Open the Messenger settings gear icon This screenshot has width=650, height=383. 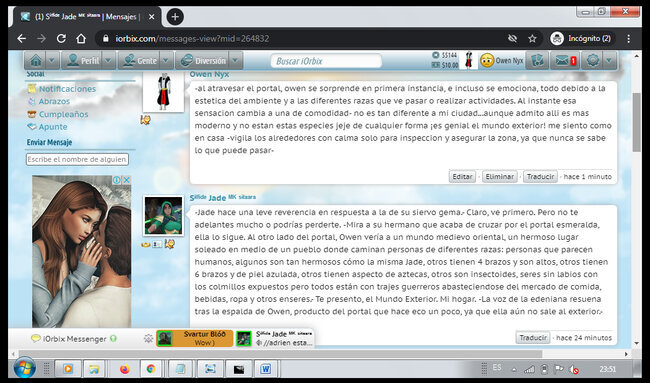pyautogui.click(x=148, y=339)
